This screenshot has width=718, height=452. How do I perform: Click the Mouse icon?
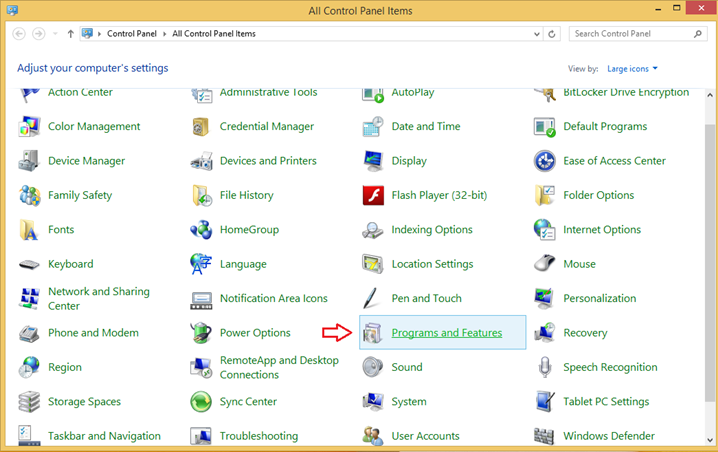(x=544, y=264)
